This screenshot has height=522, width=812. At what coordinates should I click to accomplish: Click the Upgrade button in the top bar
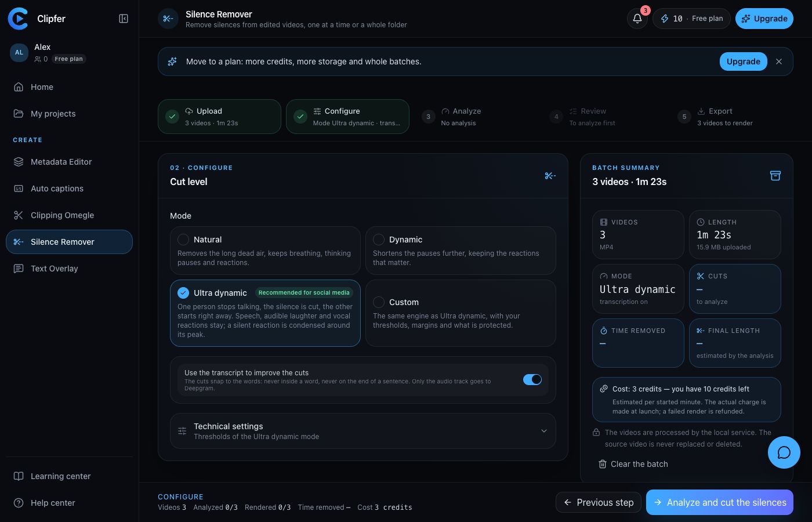764,19
